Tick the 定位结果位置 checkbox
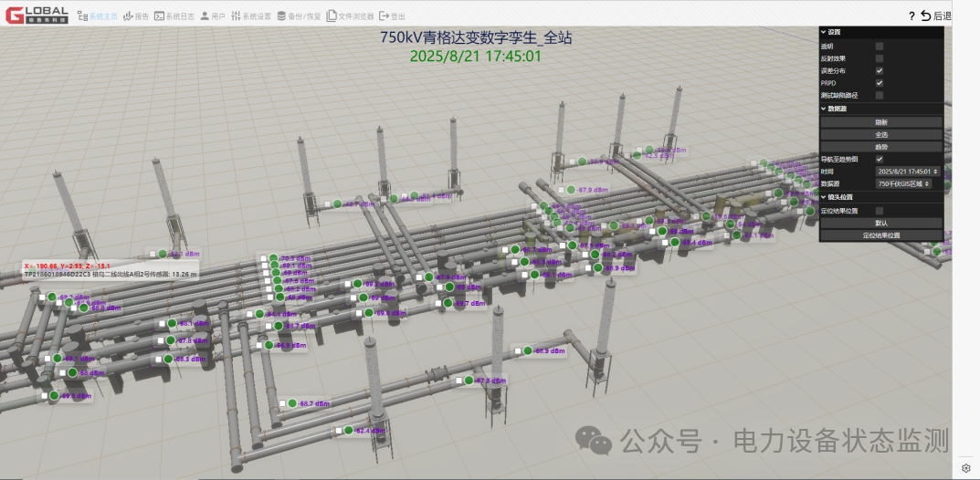 point(880,211)
